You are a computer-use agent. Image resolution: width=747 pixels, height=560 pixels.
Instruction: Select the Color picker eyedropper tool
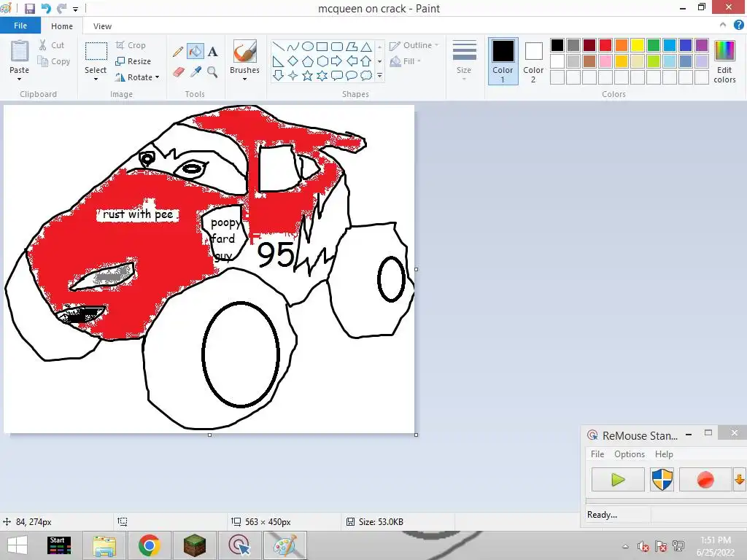click(x=196, y=72)
